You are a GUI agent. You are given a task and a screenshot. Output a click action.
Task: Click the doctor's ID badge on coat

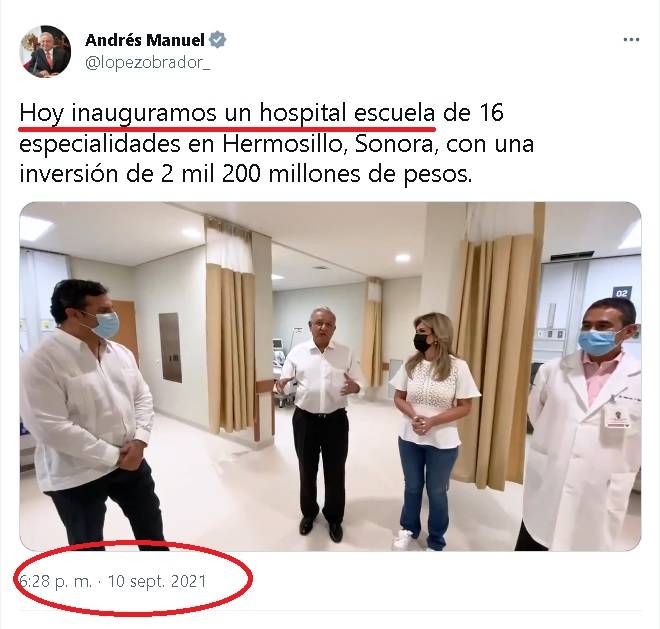617,416
